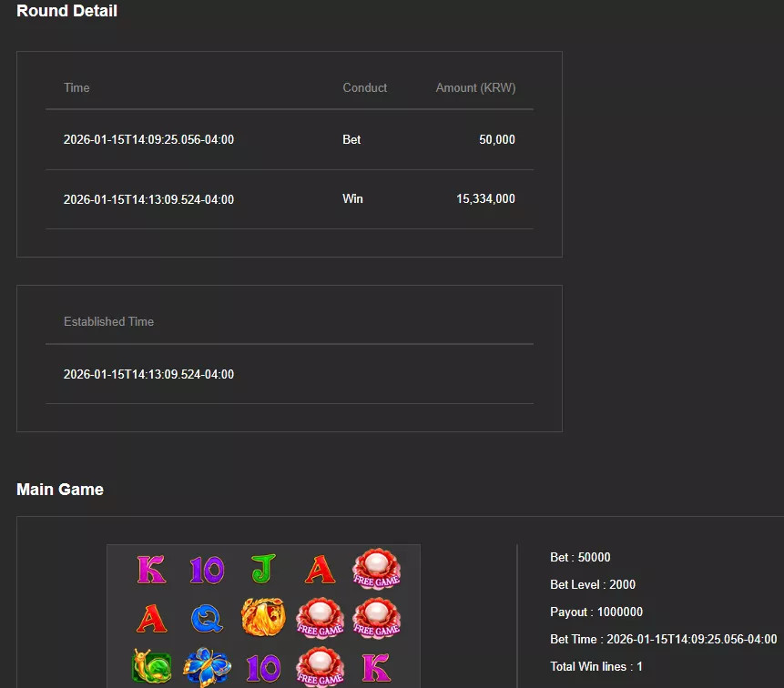Click the Win conduct cell
784x688 pixels.
352,199
